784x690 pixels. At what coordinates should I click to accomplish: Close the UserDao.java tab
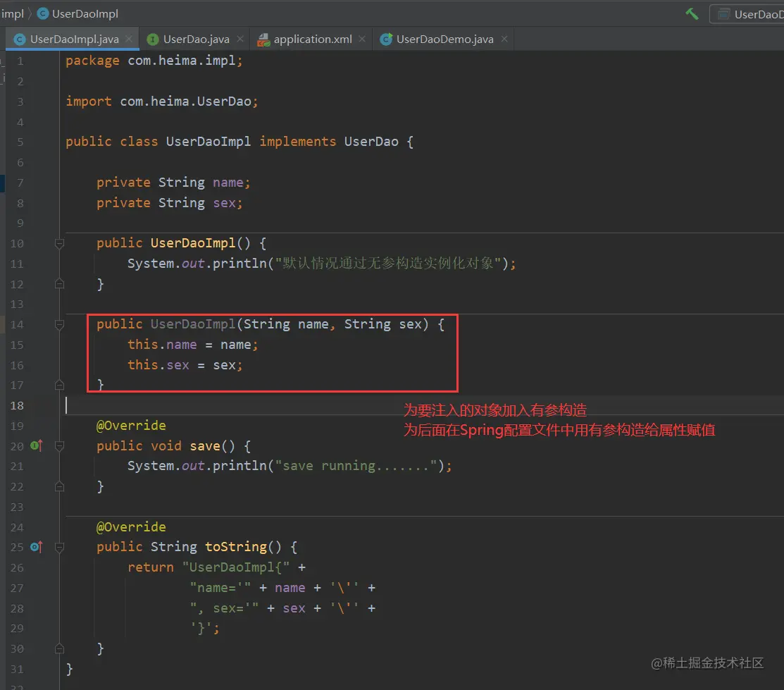pyautogui.click(x=240, y=39)
